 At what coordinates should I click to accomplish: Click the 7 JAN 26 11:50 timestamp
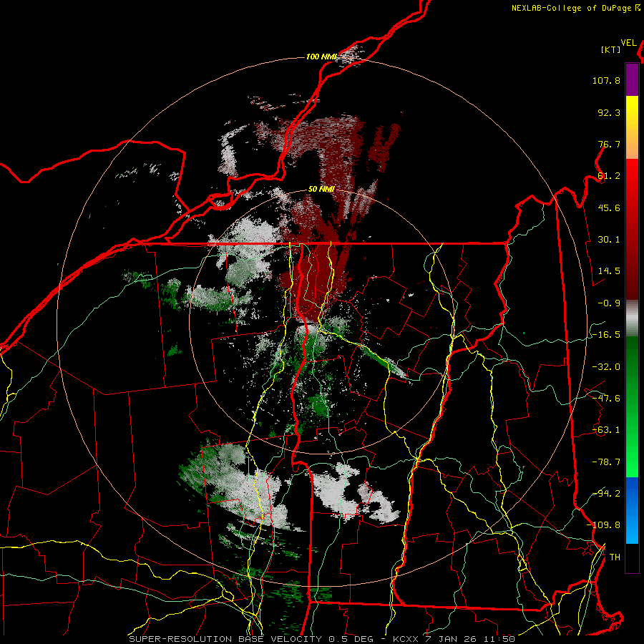(x=471, y=639)
